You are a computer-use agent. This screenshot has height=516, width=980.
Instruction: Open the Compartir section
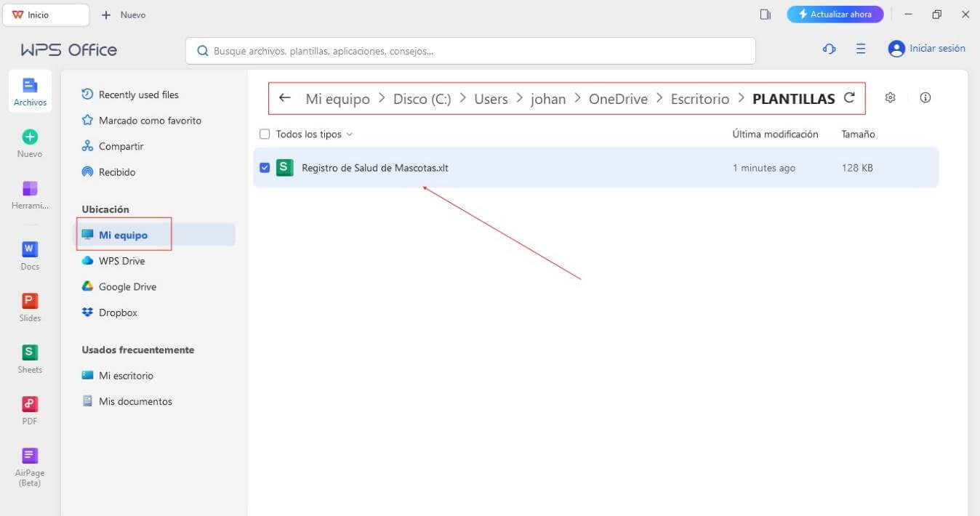[x=113, y=146]
